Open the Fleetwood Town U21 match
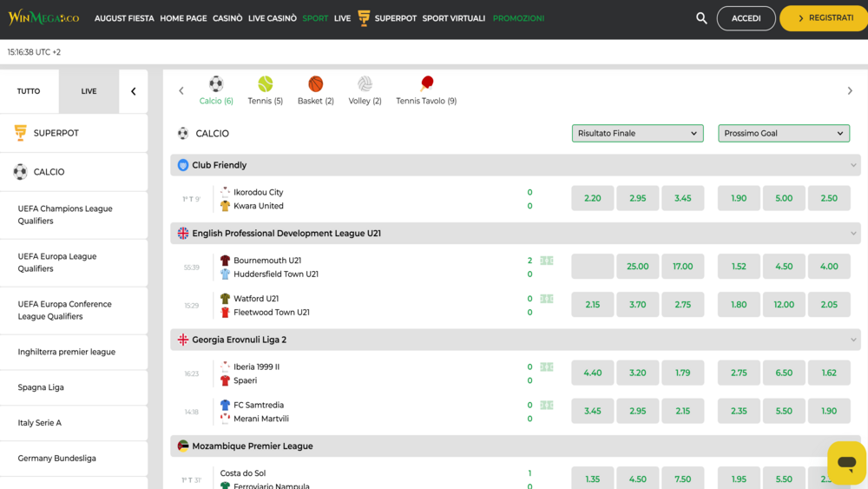868x489 pixels. (x=271, y=313)
